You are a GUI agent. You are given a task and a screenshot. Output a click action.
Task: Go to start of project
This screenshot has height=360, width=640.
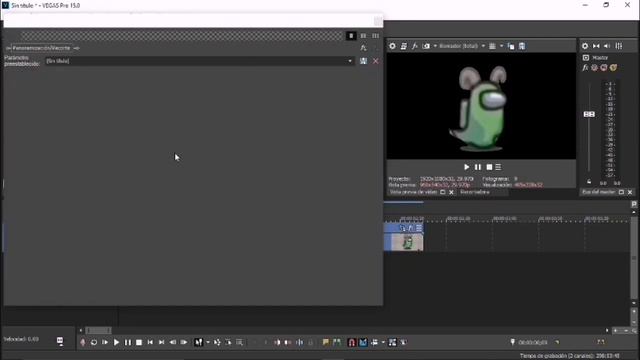point(150,342)
